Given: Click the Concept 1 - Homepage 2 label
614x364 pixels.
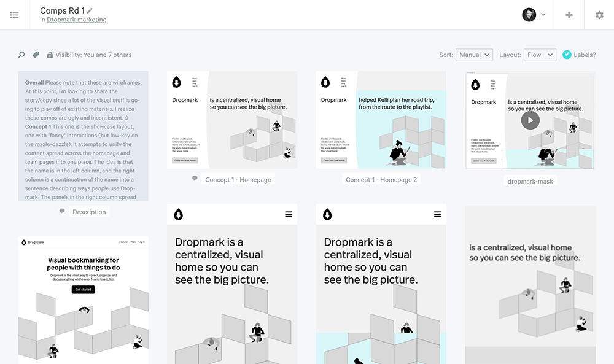Looking at the screenshot, I should click(x=381, y=180).
